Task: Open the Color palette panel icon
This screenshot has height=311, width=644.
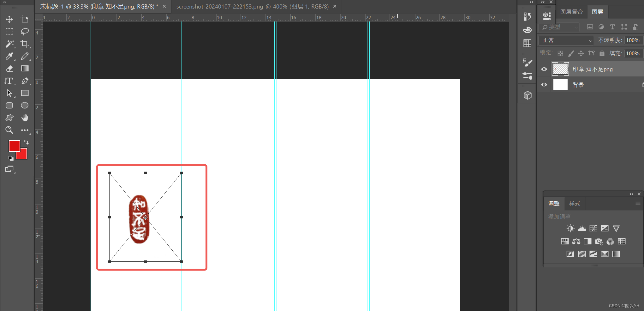Action: 527,30
